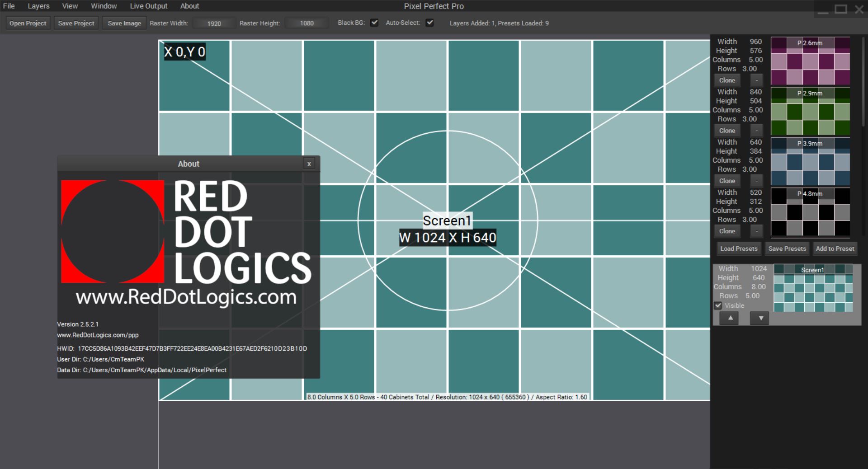Open www.RedDotLogics.com/ppp link in About
Viewport: 868px width, 469px height.
click(98, 335)
